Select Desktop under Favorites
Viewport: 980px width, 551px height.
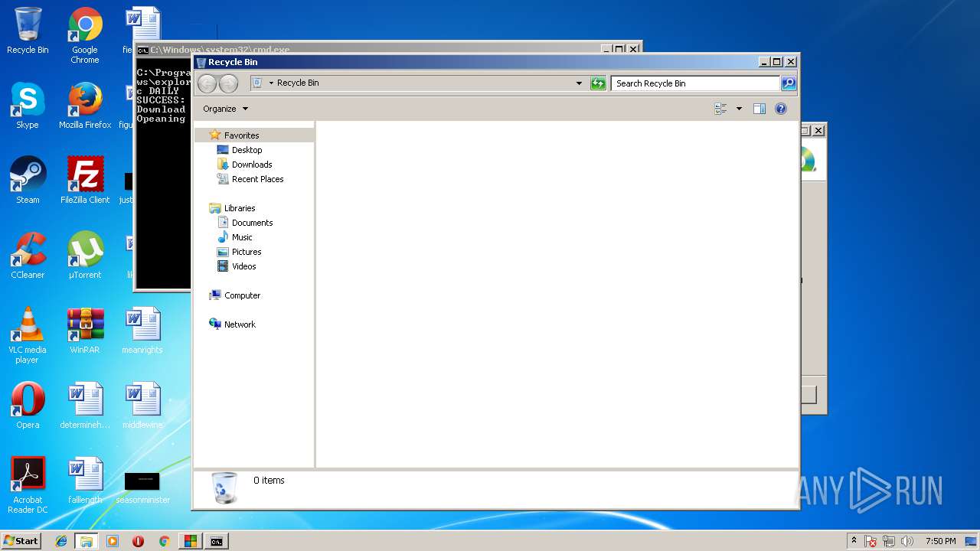tap(247, 150)
